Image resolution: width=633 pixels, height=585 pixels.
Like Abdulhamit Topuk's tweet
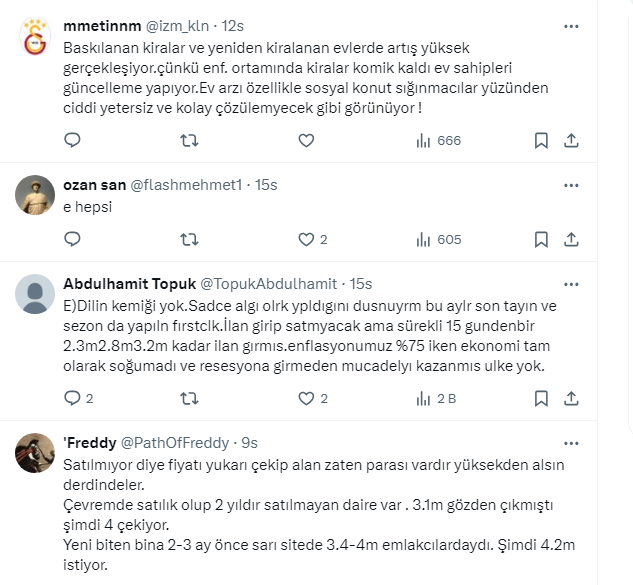(307, 398)
